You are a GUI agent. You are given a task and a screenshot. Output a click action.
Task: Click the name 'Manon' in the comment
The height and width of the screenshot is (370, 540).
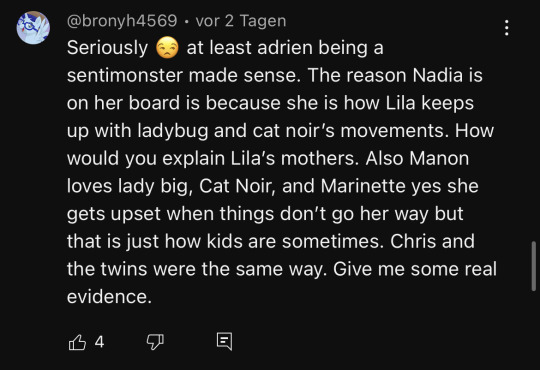click(x=439, y=158)
